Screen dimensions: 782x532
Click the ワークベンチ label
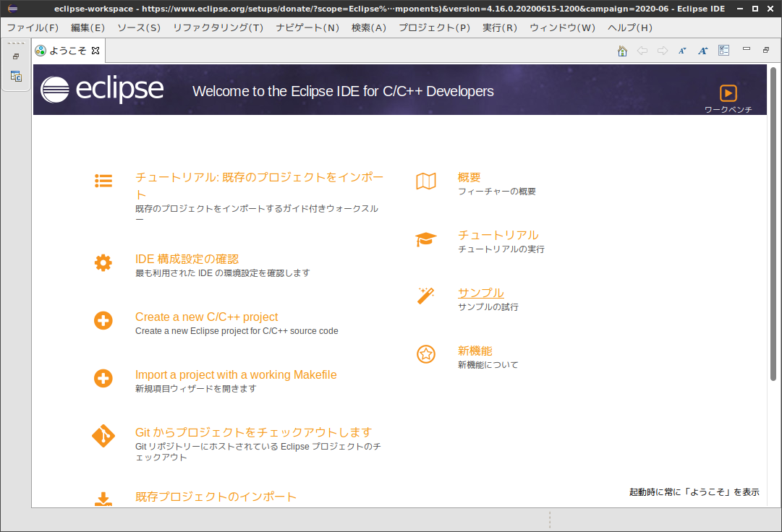click(x=728, y=110)
